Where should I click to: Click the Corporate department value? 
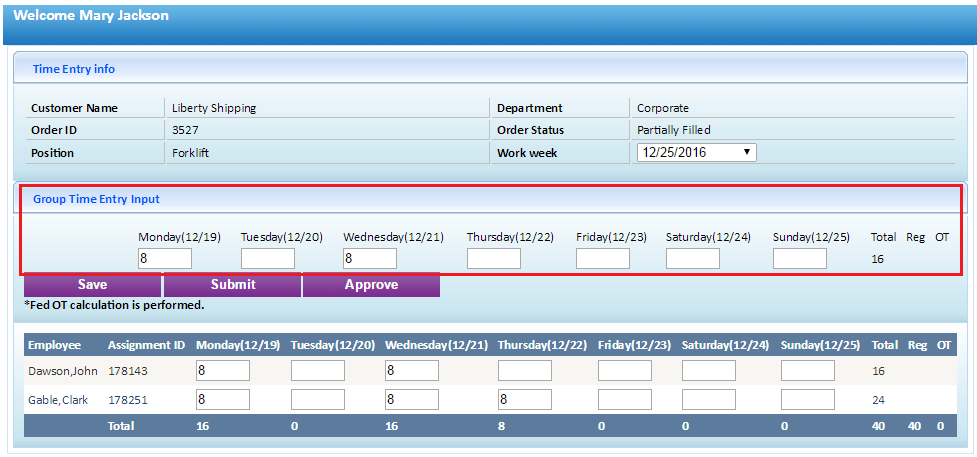(663, 108)
